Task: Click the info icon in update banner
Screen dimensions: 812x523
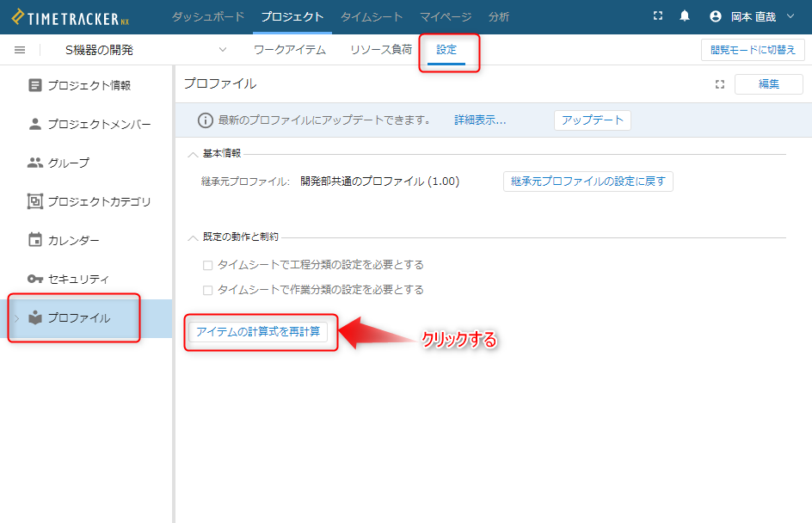Action: point(205,120)
